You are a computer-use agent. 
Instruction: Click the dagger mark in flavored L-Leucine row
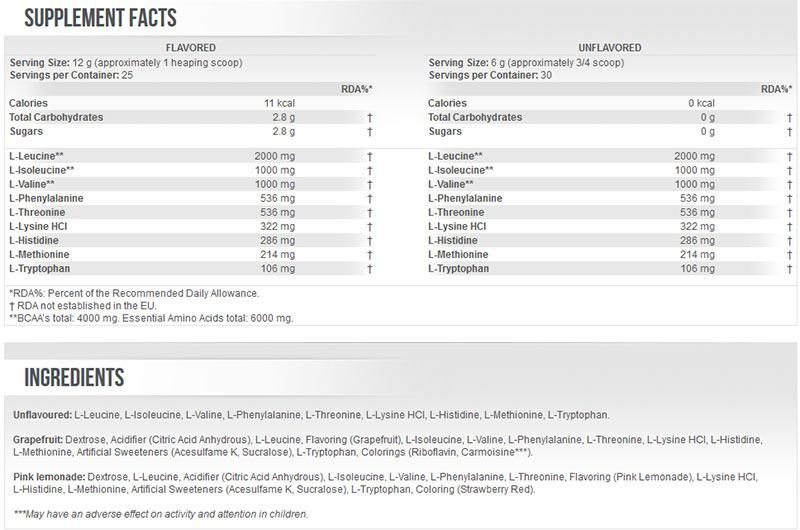[x=370, y=157]
